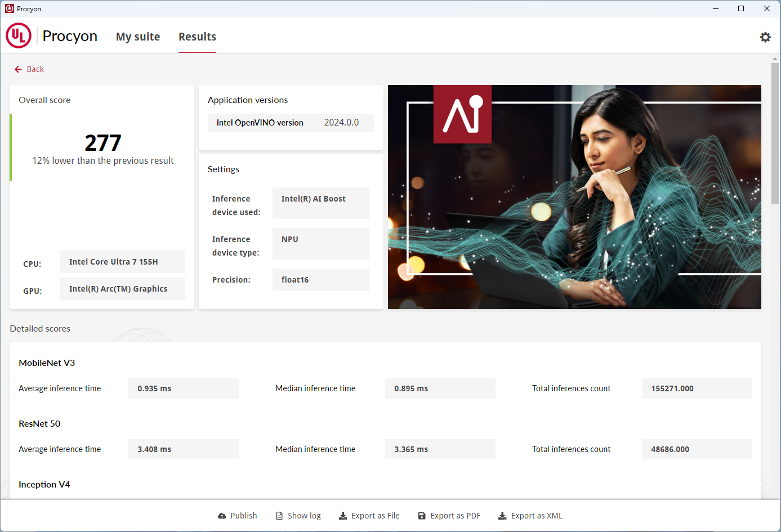Screen dimensions: 781x532
Task: Click the Show log document icon
Action: (279, 516)
